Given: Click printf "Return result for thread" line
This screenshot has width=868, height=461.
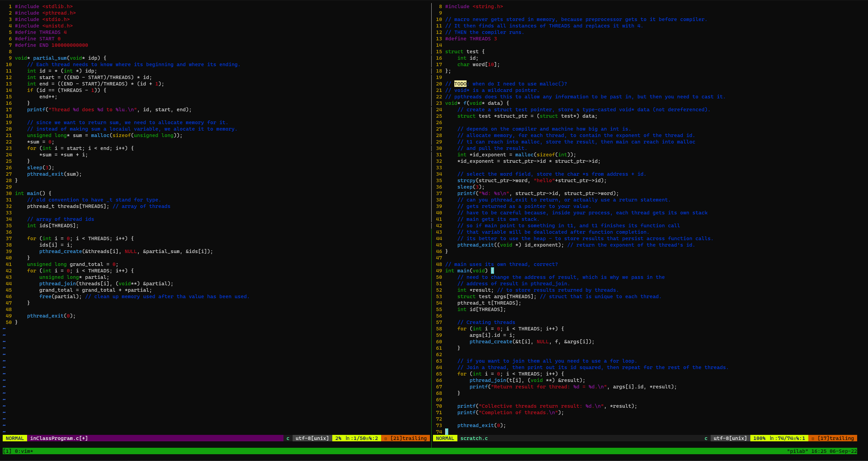Looking at the screenshot, I should coord(573,387).
